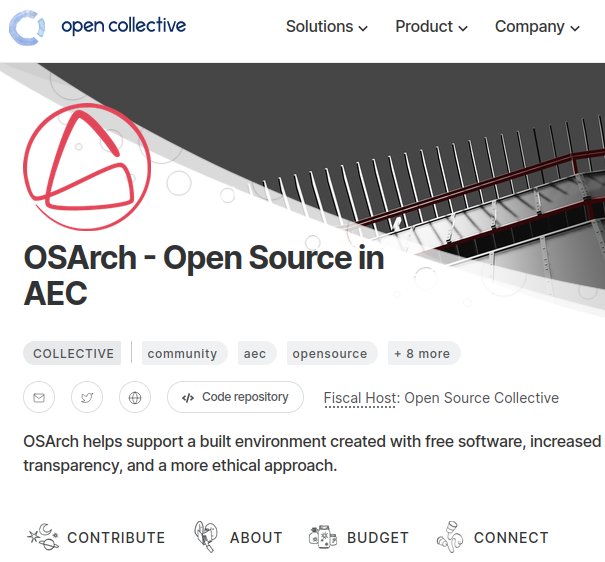Click the OSArch - Open Source in AEC title
This screenshot has height=562, width=605.
[204, 275]
